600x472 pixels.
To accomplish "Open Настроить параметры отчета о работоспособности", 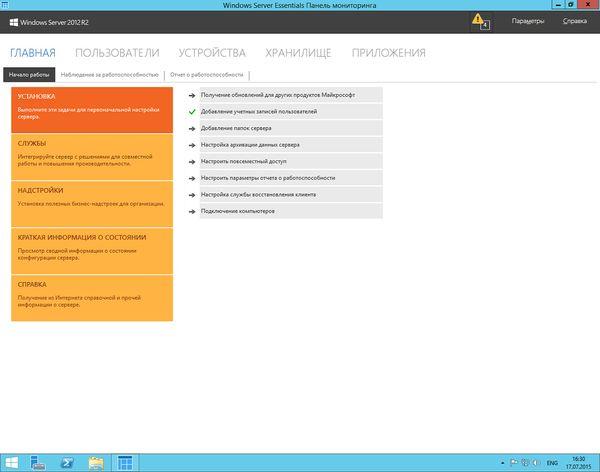I will click(x=291, y=178).
